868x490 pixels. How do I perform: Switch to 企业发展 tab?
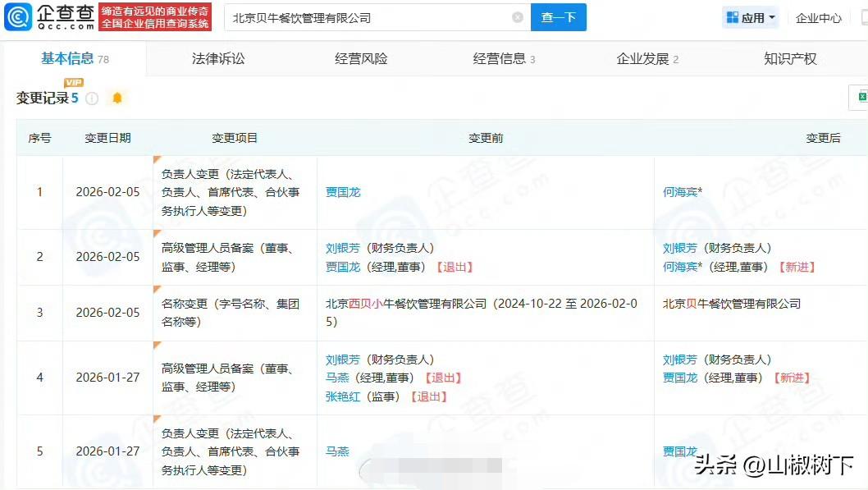click(x=647, y=59)
